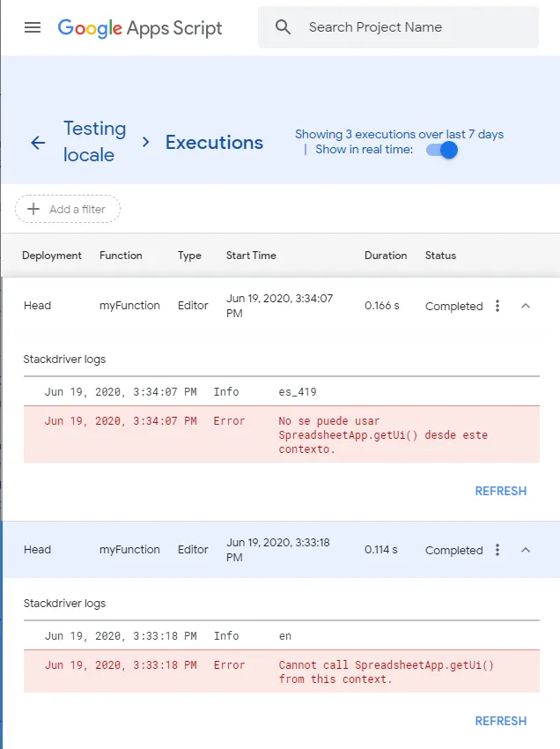The image size is (560, 749).
Task: Refresh logs for the first execution
Action: [x=500, y=491]
